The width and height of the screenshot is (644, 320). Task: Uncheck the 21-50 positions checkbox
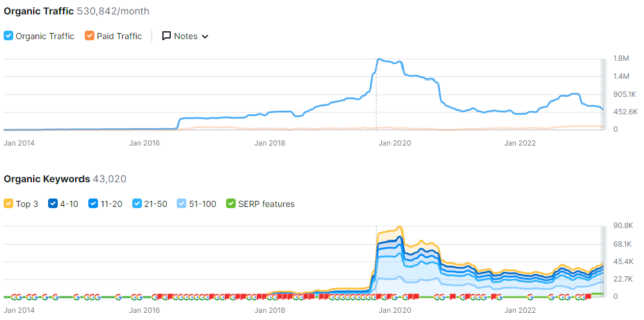pyautogui.click(x=138, y=204)
